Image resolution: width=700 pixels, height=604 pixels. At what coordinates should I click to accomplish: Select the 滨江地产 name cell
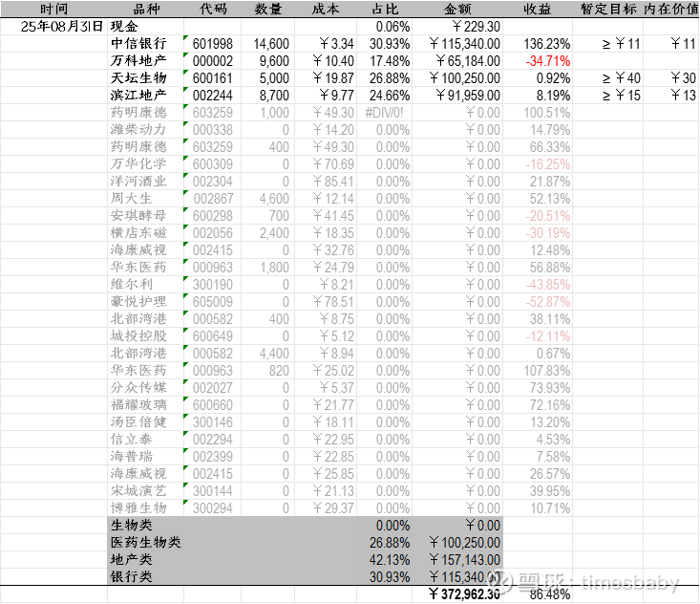click(x=145, y=96)
